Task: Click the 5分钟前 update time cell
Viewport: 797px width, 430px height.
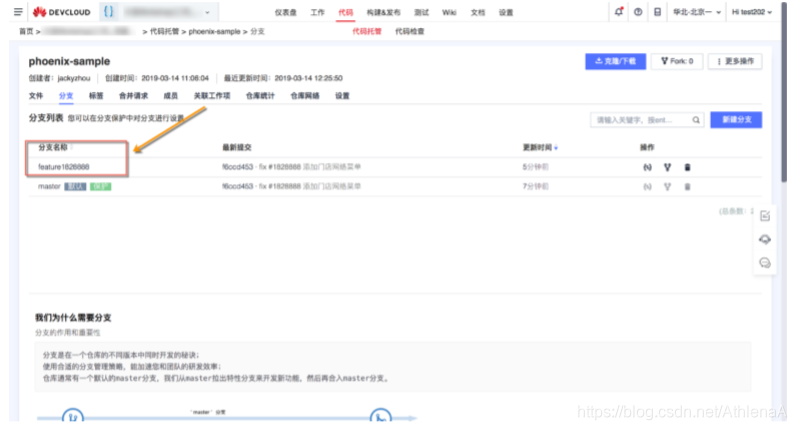Action: [535, 167]
